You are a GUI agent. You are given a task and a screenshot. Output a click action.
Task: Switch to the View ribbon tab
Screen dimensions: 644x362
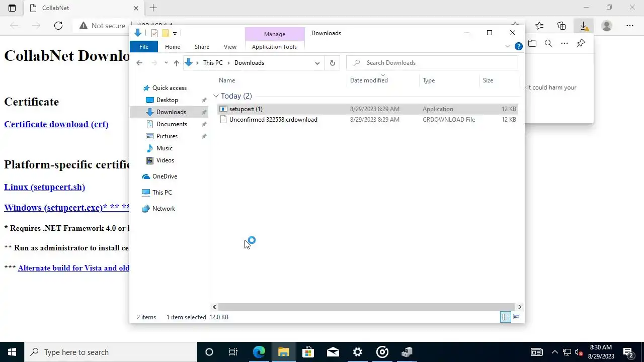230,47
